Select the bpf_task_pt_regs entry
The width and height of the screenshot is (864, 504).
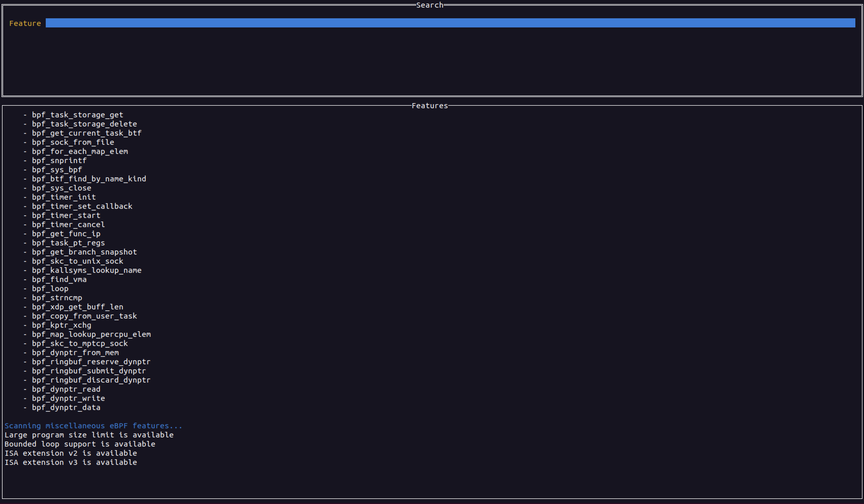[69, 243]
